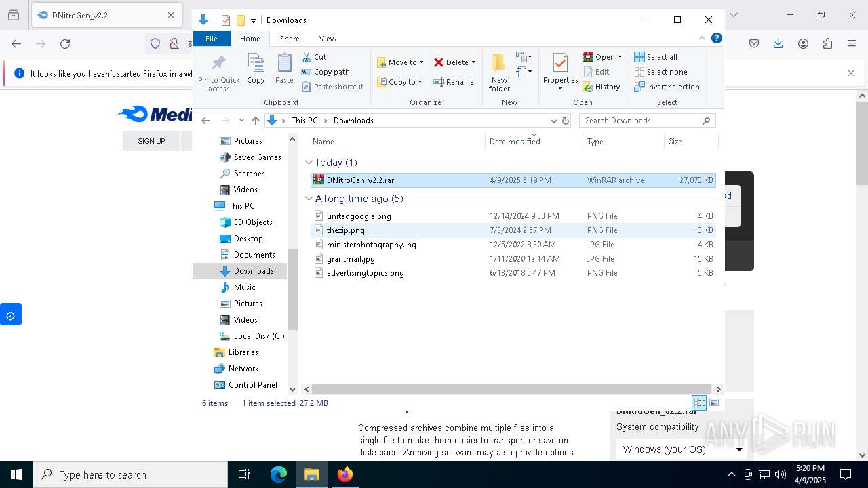Open Firefox extensions puzzle icon
The image size is (868, 488).
tap(827, 43)
